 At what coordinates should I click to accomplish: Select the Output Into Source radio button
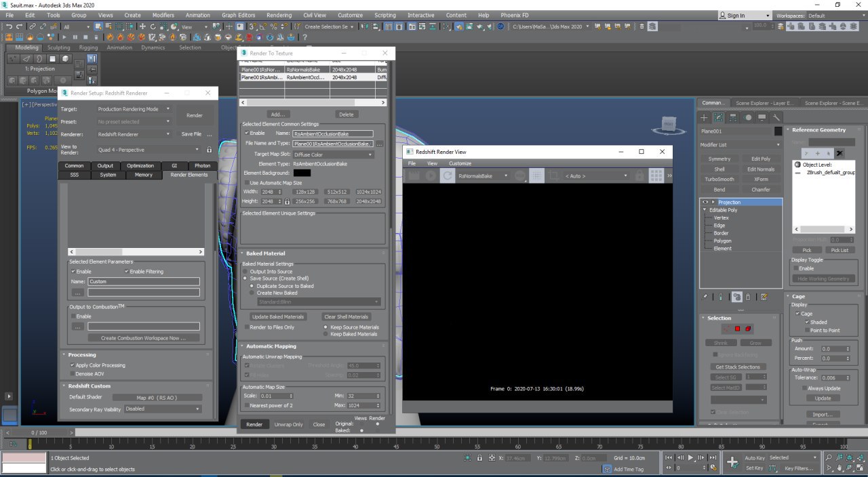tap(246, 271)
